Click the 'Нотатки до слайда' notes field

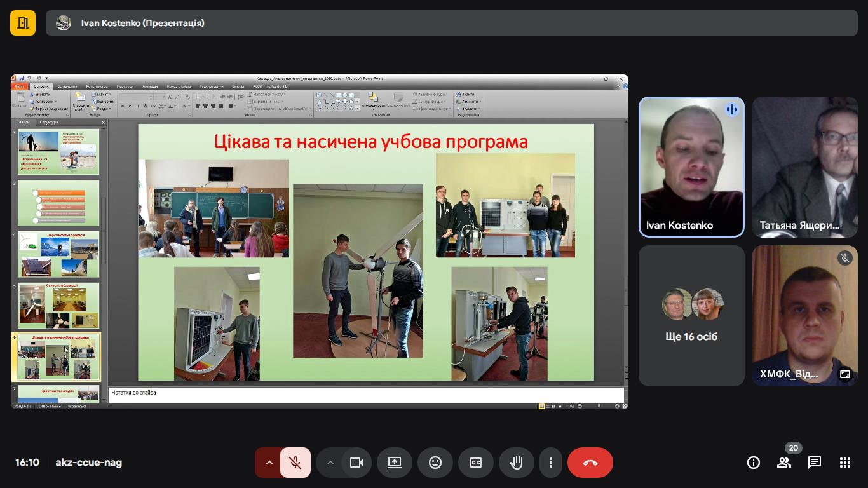pos(367,394)
